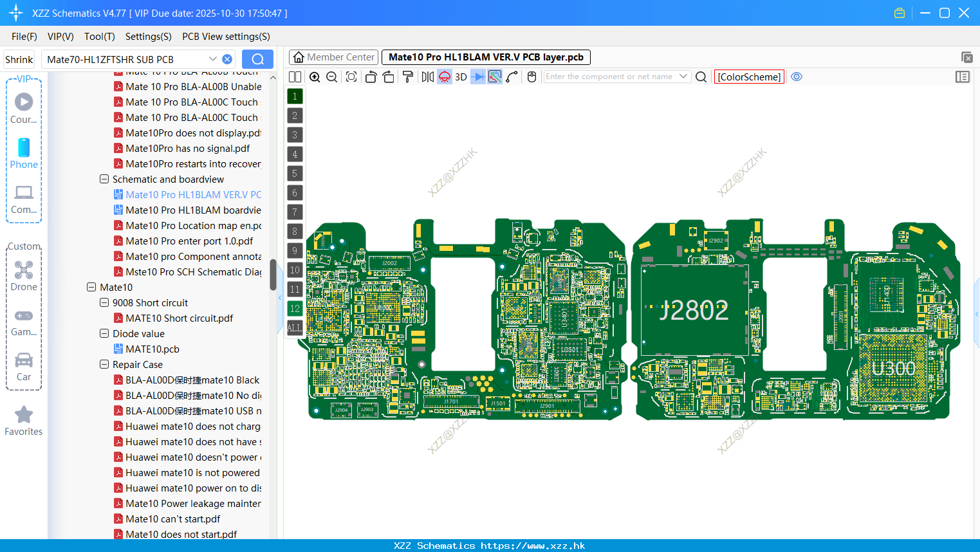Mirror flip the board view
The image size is (980, 552).
428,77
